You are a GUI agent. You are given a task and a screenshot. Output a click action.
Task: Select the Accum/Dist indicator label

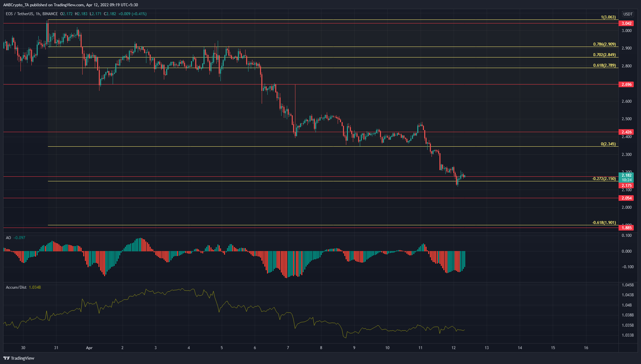click(16, 287)
